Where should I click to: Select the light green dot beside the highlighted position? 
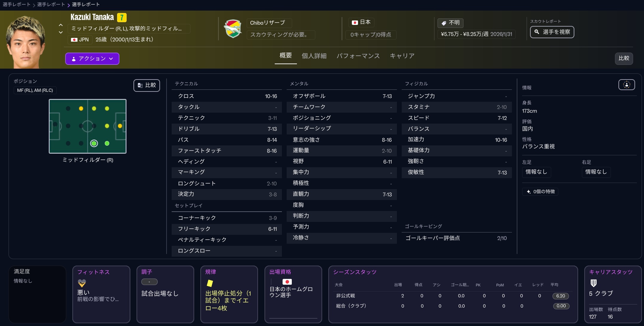107,143
